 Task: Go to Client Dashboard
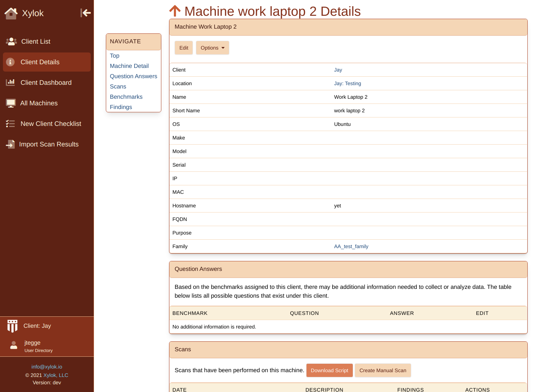pyautogui.click(x=46, y=83)
